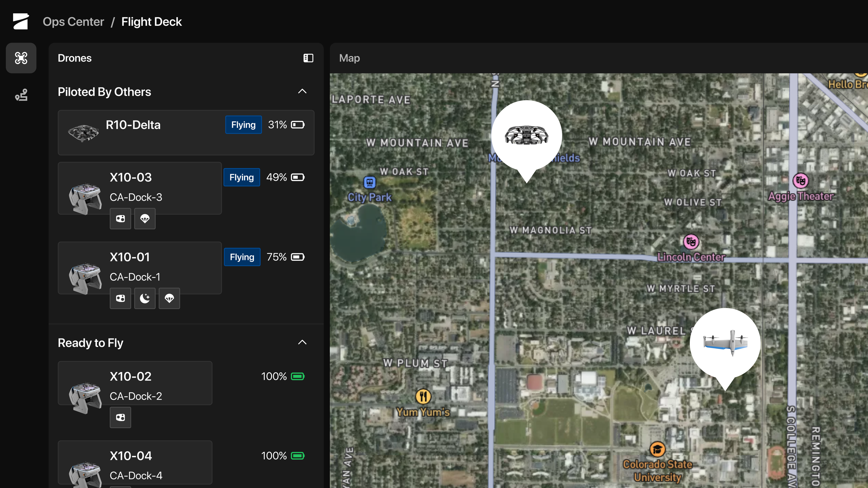Click the X10-01 dock thumbnail

pyautogui.click(x=85, y=278)
